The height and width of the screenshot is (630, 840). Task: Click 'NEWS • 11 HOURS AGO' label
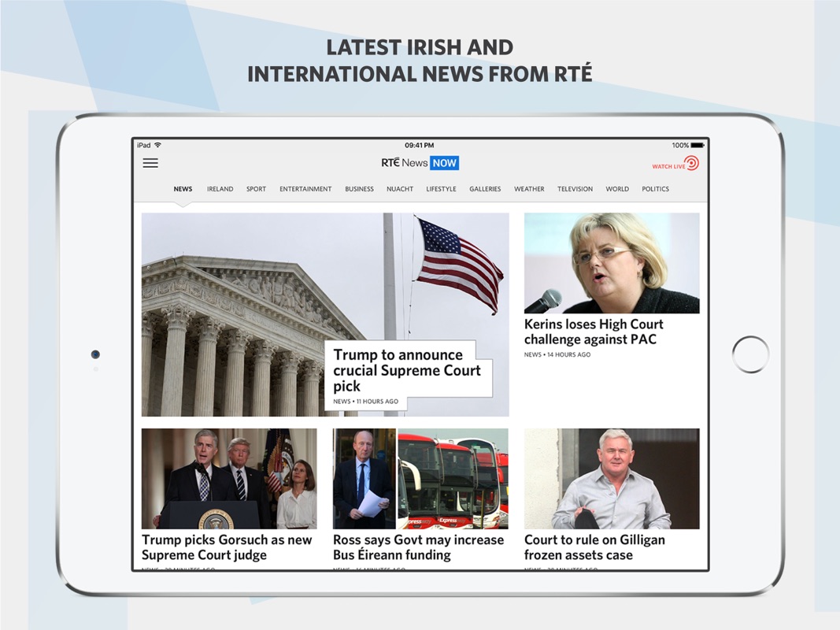[x=366, y=402]
